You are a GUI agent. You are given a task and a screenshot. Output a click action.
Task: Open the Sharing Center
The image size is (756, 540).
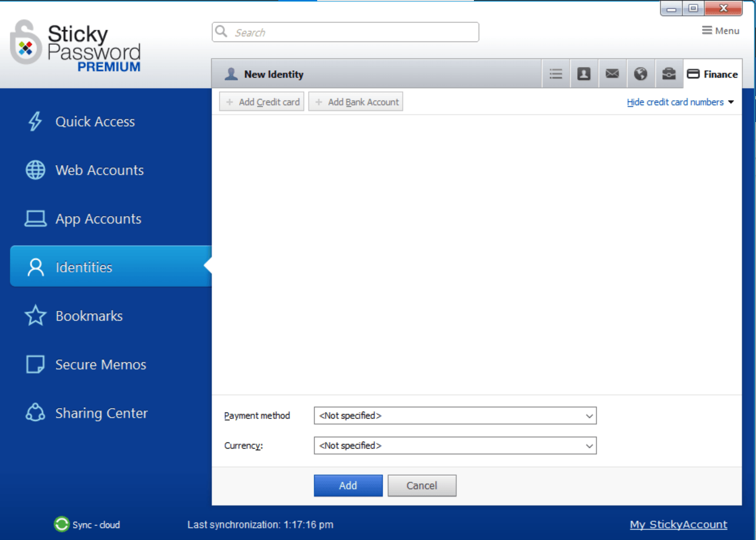coord(101,413)
